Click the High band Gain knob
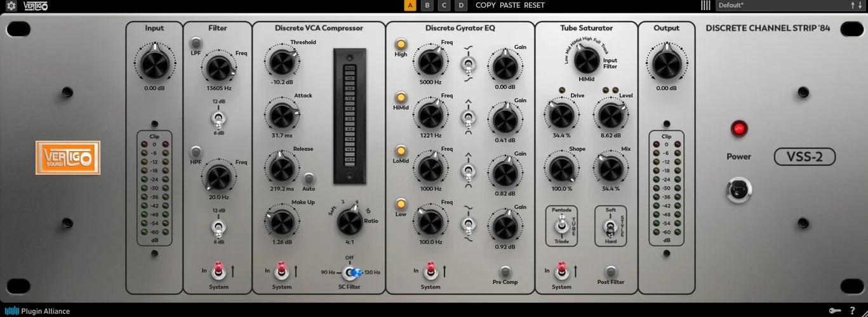Screen dimensions: 868x317 (505, 67)
